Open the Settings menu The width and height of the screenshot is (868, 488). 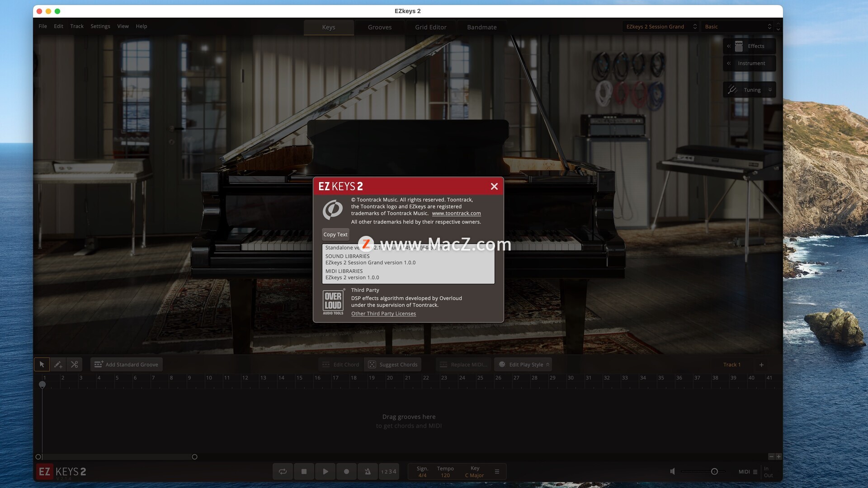[x=100, y=26]
